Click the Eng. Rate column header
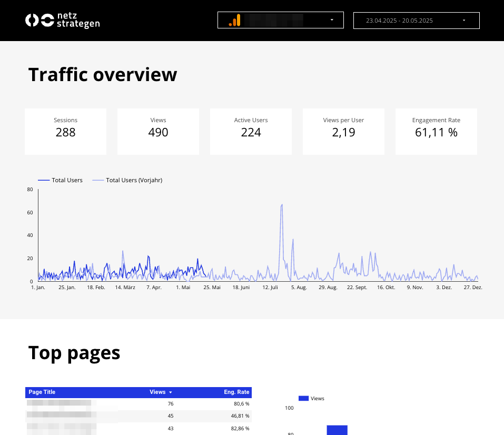504x435 pixels. pos(236,392)
